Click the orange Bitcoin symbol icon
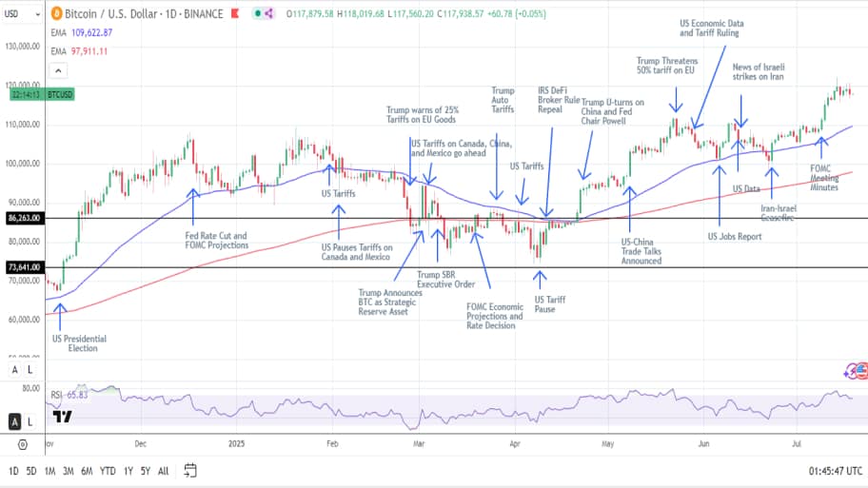Image resolution: width=868 pixels, height=488 pixels. click(56, 14)
